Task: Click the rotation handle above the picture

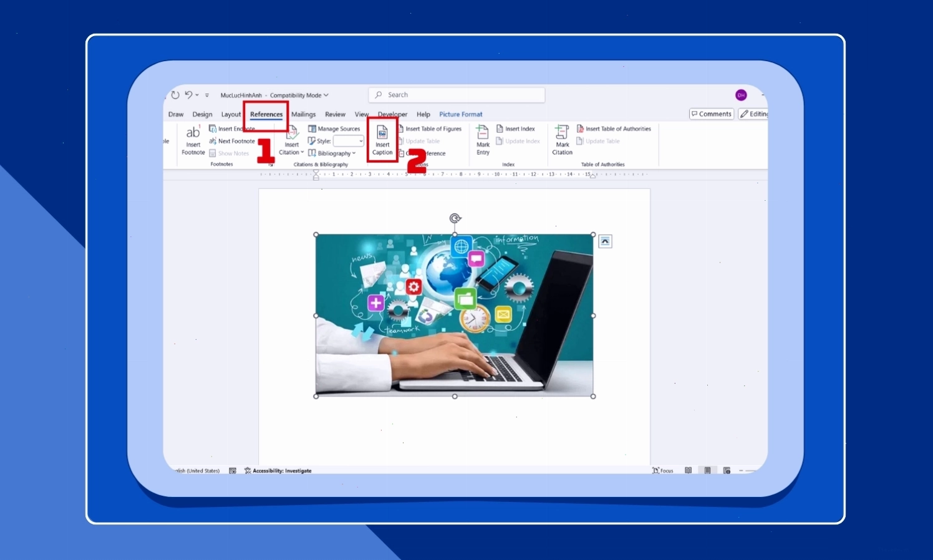Action: [455, 218]
